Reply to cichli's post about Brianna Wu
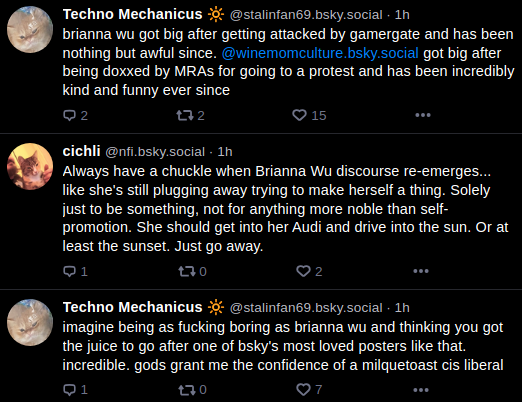The image size is (522, 402). [x=75, y=271]
